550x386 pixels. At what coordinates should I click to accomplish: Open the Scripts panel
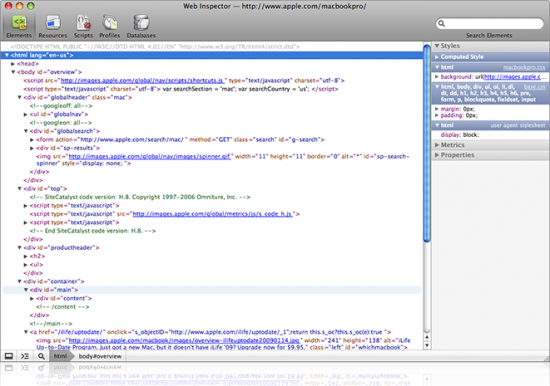click(x=83, y=26)
